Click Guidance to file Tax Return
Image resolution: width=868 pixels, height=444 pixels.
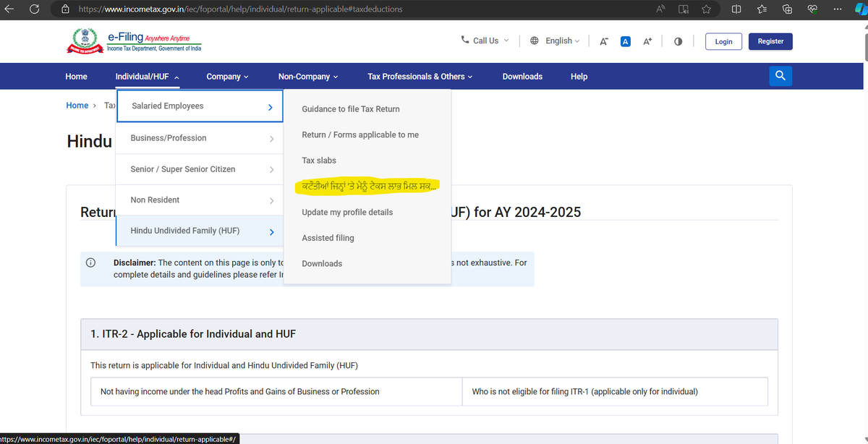tap(351, 109)
